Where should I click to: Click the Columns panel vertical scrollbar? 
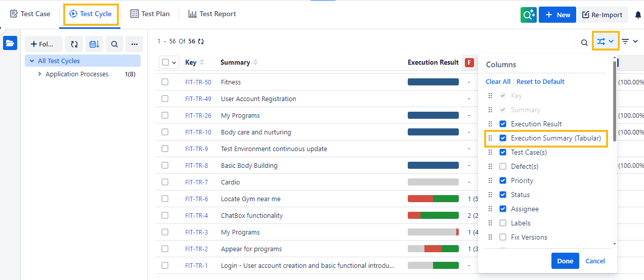(615, 101)
